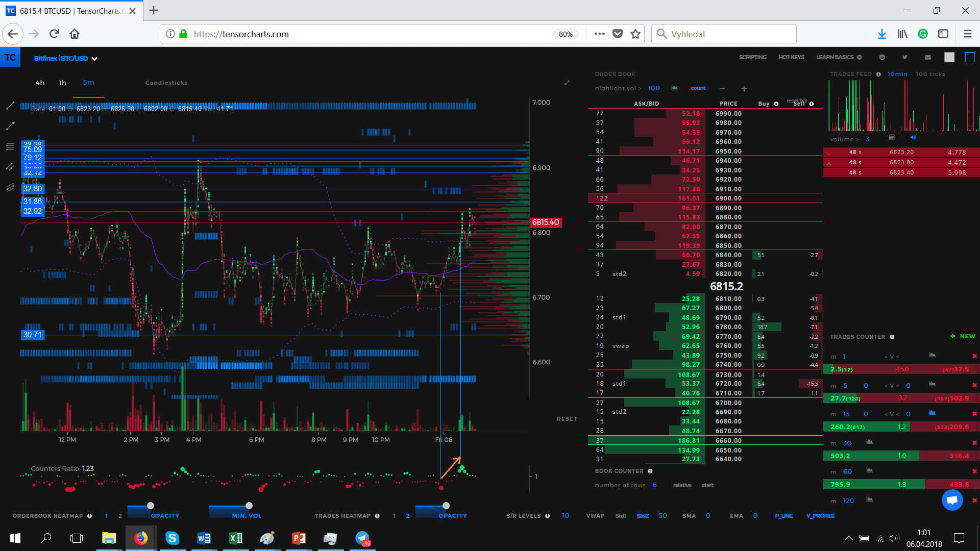This screenshot has height=551, width=980.
Task: Toggle the Std2 indicator at the bottom
Action: (642, 516)
